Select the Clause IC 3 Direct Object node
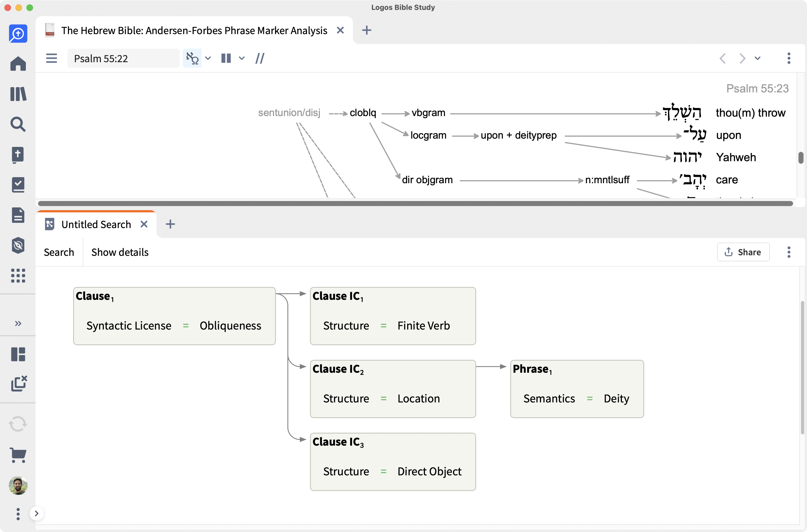 point(393,462)
